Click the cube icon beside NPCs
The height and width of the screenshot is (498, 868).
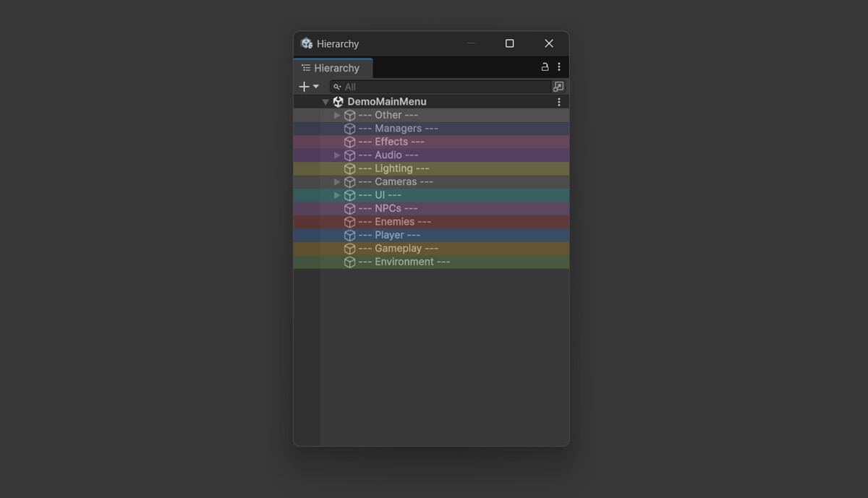coord(349,209)
